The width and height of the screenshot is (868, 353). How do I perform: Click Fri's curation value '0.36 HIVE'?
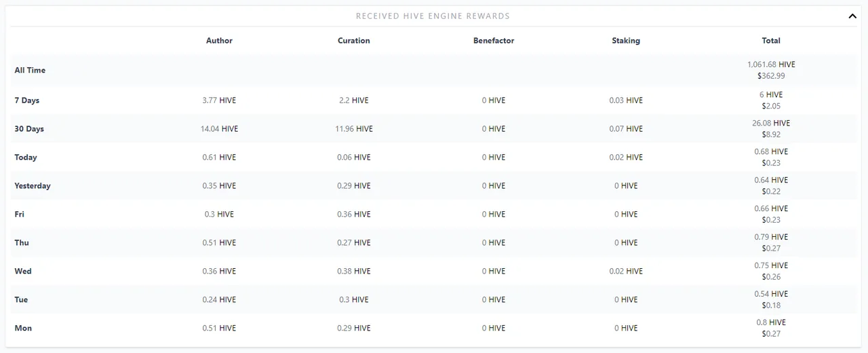point(354,215)
